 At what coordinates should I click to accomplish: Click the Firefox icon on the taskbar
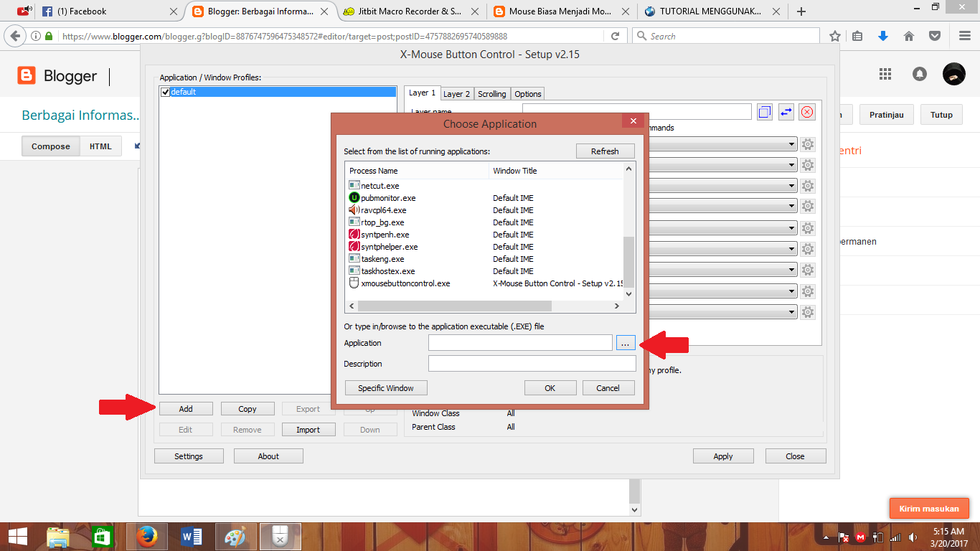click(x=147, y=536)
